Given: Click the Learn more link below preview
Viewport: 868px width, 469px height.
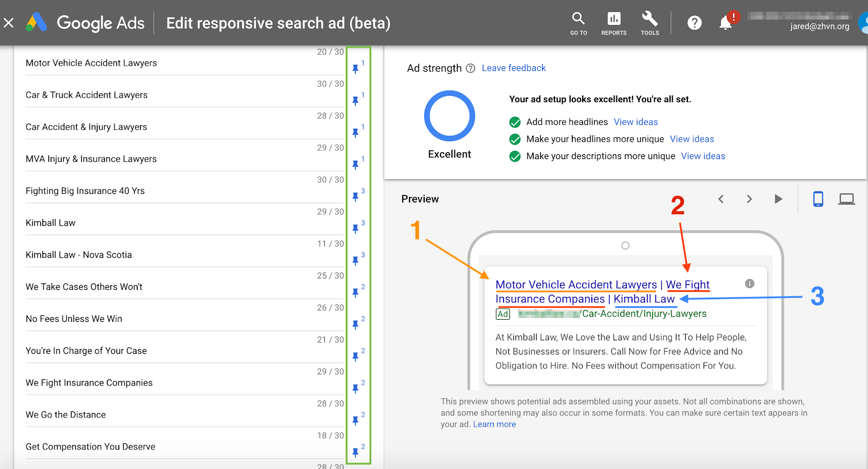Looking at the screenshot, I should (x=494, y=424).
